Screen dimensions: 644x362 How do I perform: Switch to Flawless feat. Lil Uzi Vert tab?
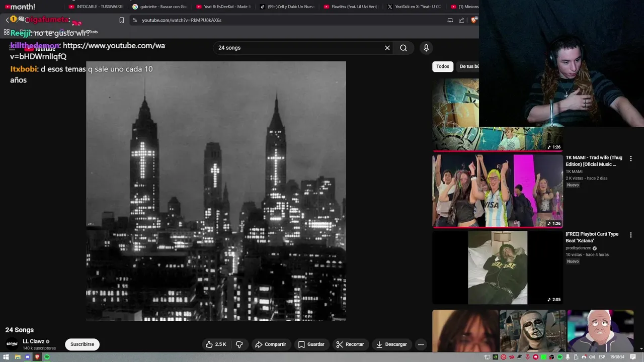point(351,7)
